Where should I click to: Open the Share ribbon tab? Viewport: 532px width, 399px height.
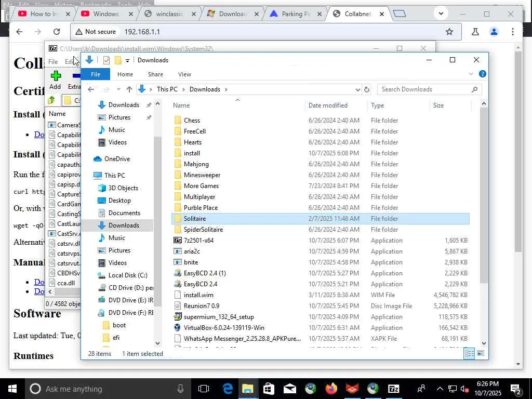155,74
